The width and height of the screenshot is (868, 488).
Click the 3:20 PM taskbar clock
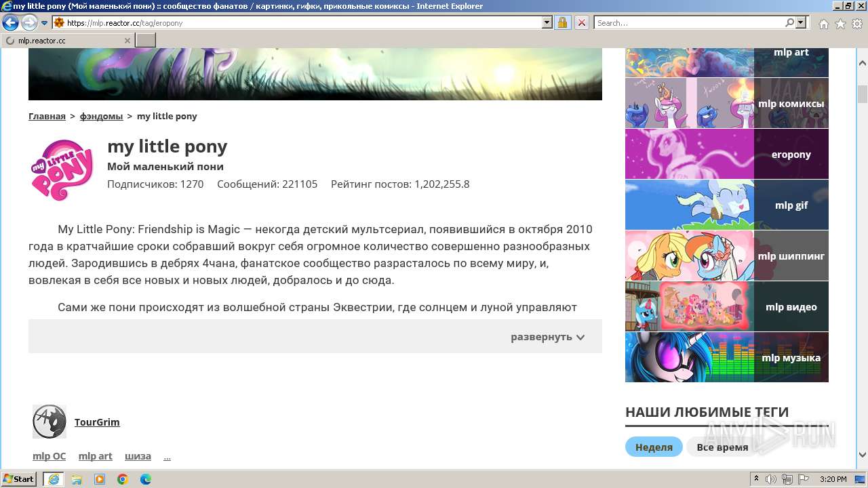(833, 479)
